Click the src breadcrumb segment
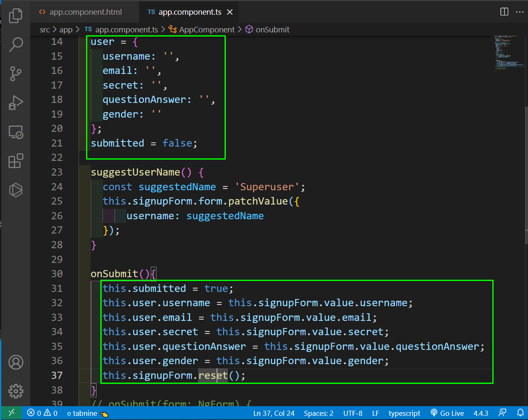 point(45,29)
